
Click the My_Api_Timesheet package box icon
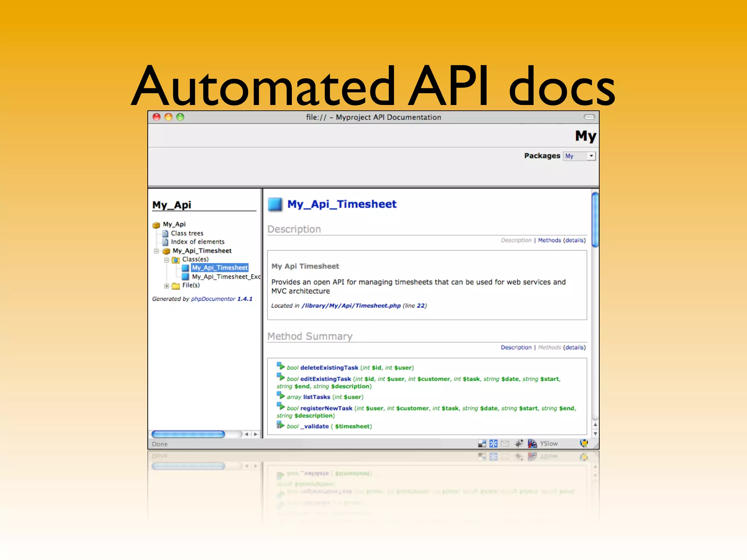(x=166, y=251)
